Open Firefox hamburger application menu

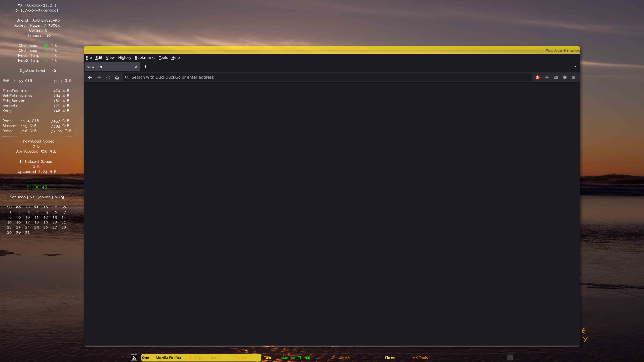574,77
